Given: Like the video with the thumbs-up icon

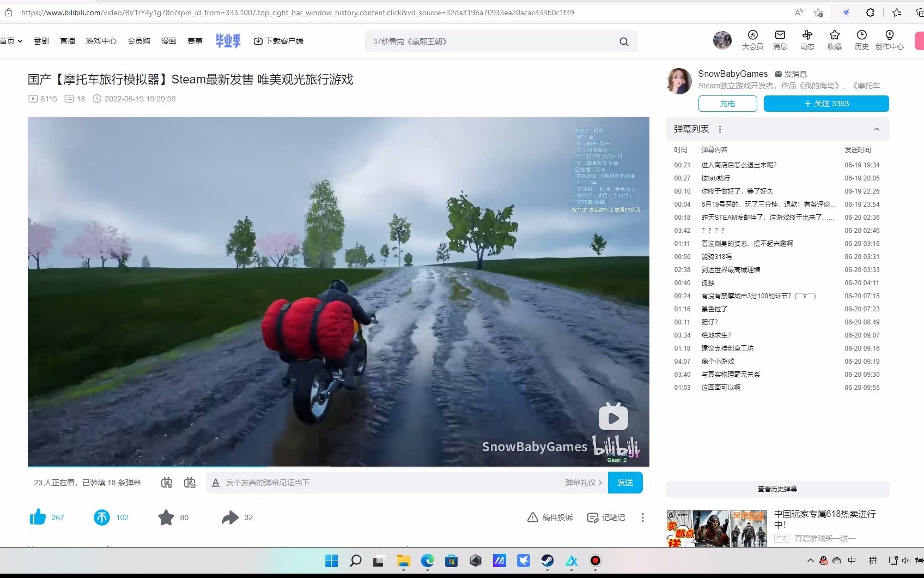Looking at the screenshot, I should [x=38, y=517].
